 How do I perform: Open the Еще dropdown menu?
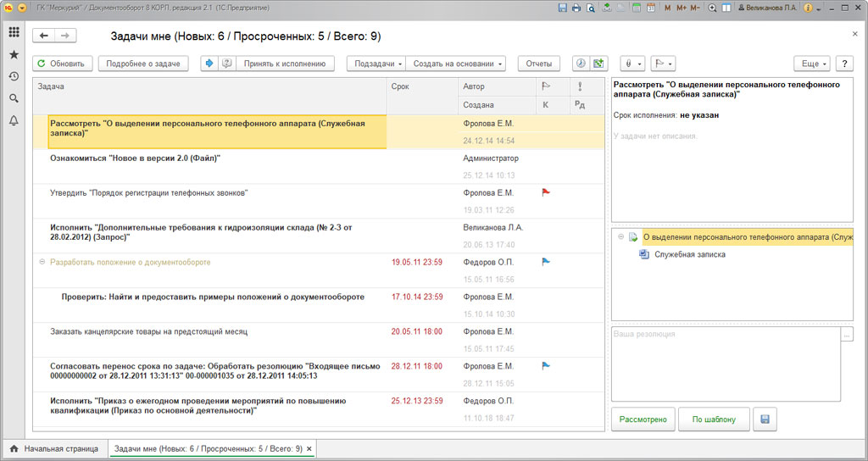(x=811, y=64)
